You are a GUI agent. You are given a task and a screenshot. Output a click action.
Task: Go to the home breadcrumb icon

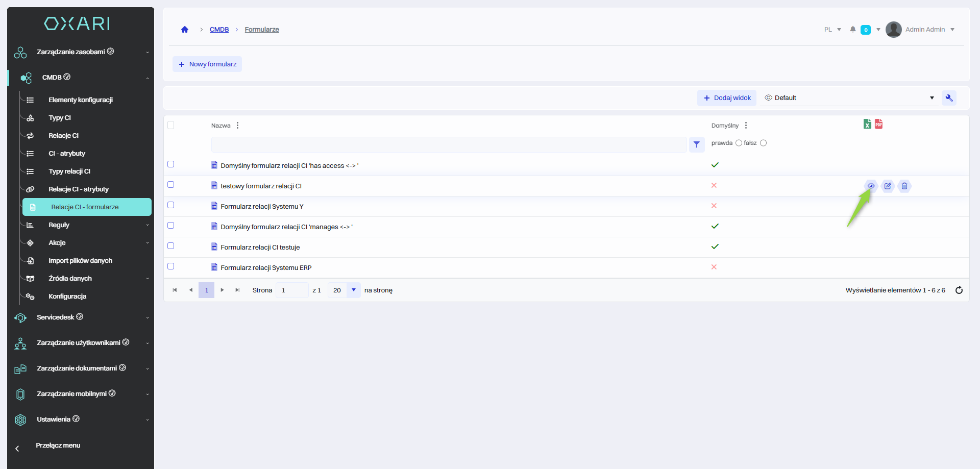[185, 30]
